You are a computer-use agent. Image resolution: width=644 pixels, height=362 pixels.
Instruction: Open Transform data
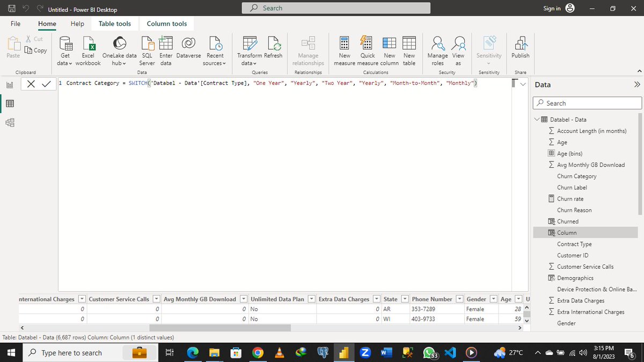[x=249, y=51]
